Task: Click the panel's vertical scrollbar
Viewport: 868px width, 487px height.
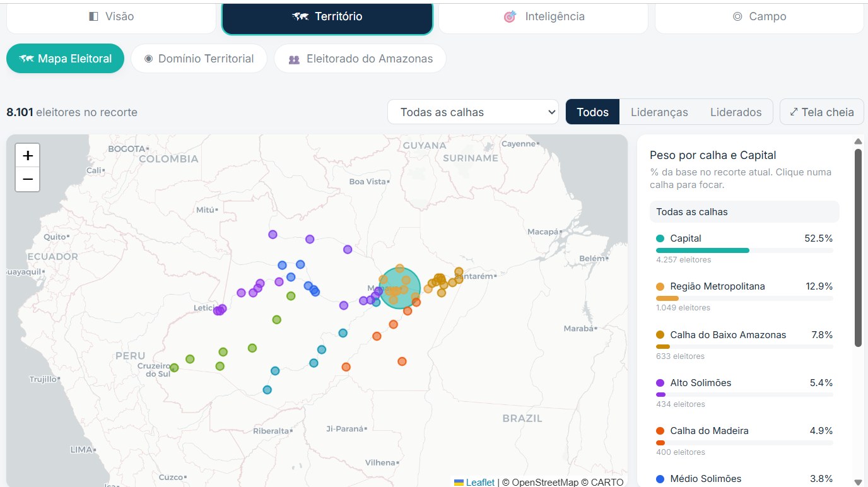Action: pyautogui.click(x=858, y=247)
